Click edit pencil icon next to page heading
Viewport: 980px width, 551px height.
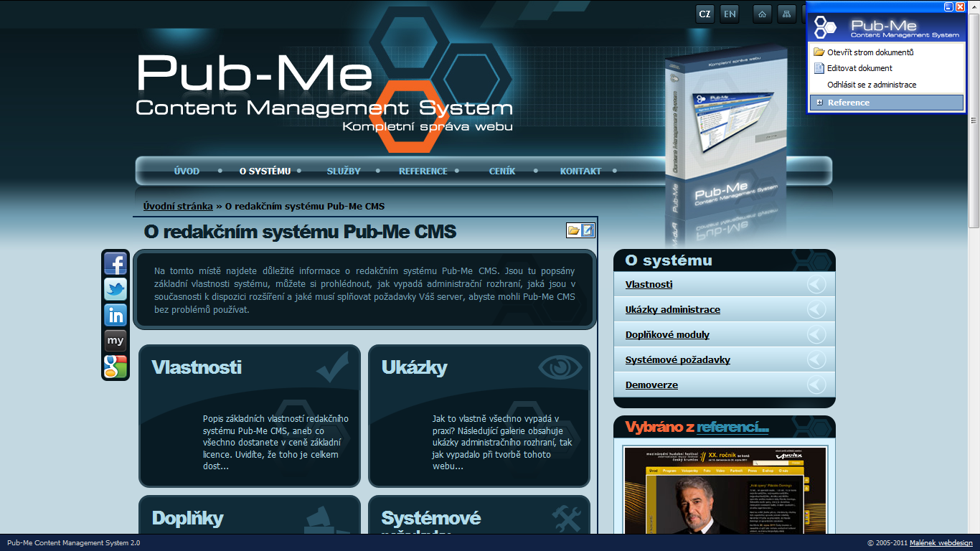pyautogui.click(x=588, y=230)
